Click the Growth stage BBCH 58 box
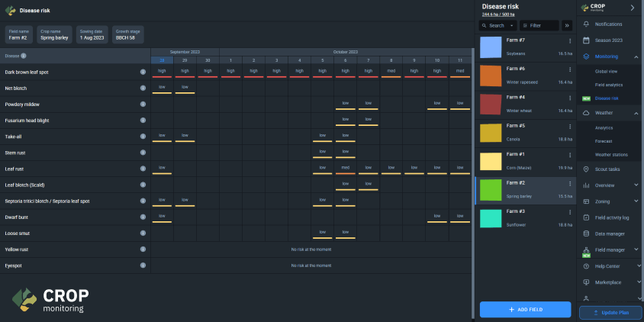This screenshot has width=644, height=322. point(127,35)
